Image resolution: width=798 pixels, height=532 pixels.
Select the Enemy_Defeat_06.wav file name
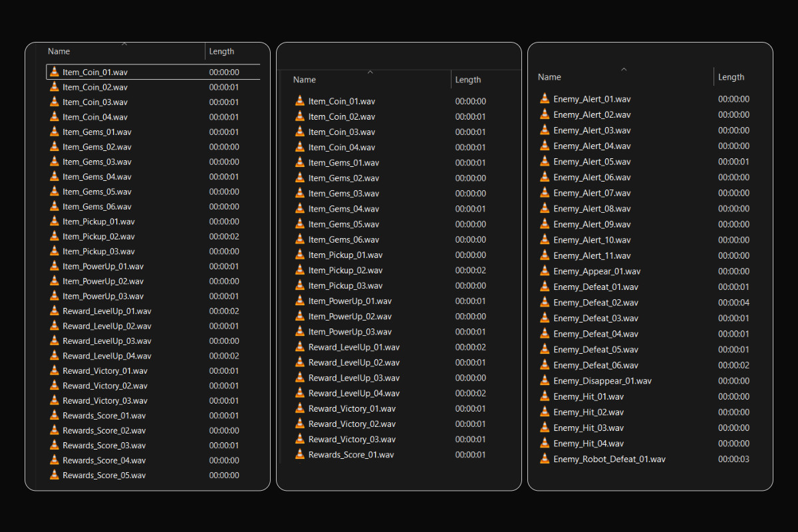595,365
